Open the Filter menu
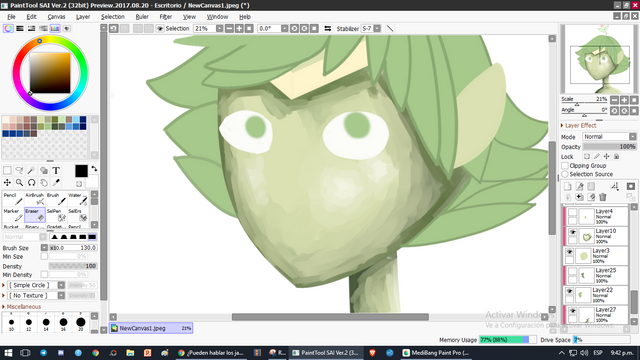This screenshot has height=360, width=640. pos(165,17)
